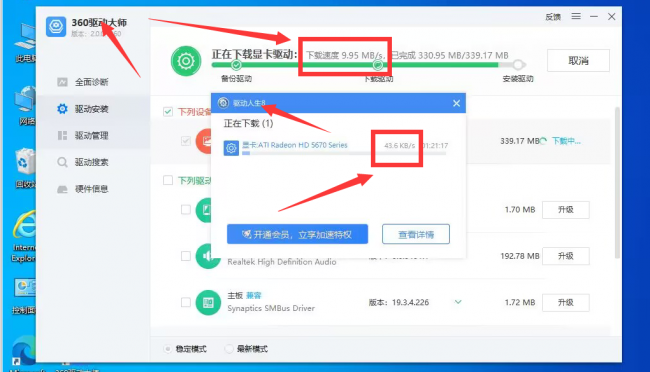
Task: Select the 最新模式 radio button
Action: tap(228, 349)
